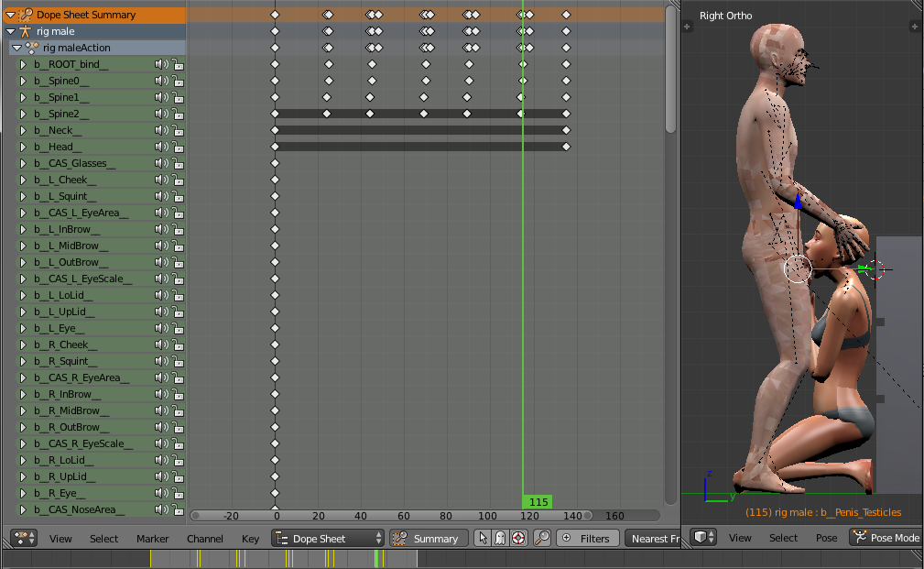Expand the b__L_OutBrow__ channel group

coord(23,262)
